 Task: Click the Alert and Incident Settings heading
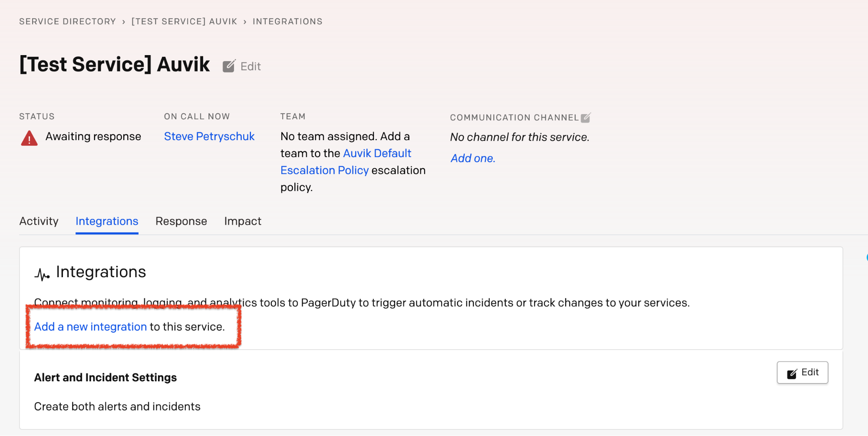pos(106,377)
